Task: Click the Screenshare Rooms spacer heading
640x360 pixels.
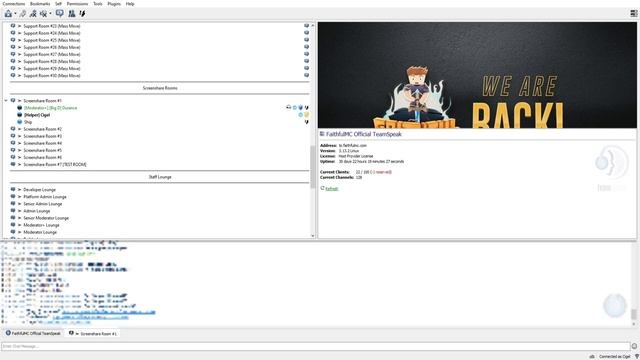Action: click(x=160, y=88)
